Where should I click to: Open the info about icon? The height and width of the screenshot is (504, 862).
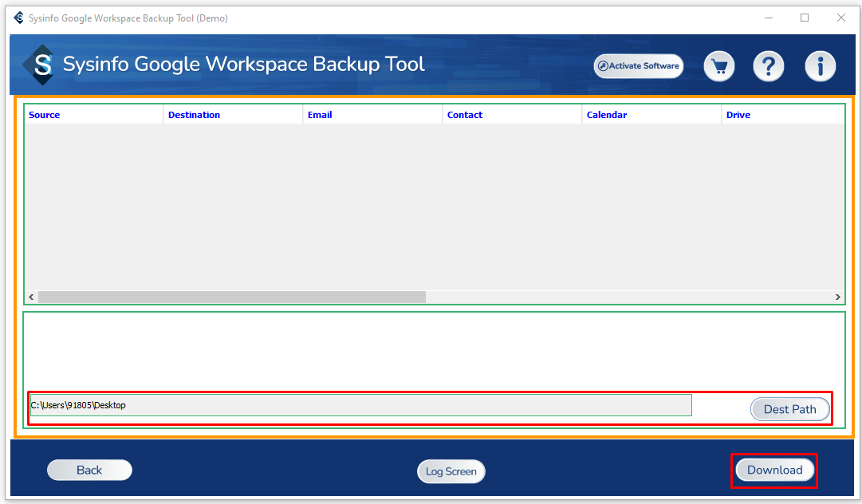[x=821, y=66]
